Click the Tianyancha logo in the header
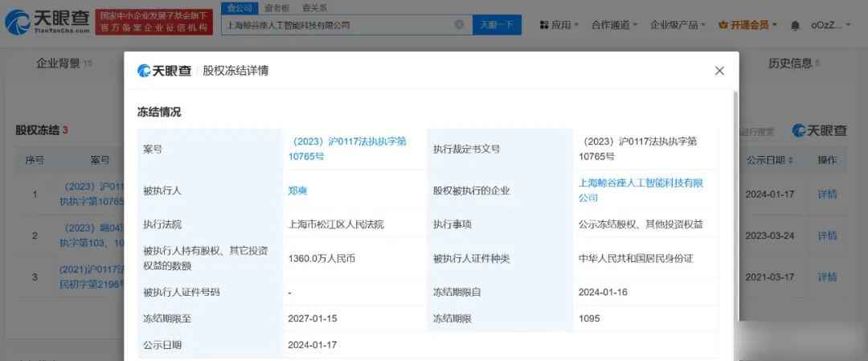The height and width of the screenshot is (361, 868). (45, 23)
